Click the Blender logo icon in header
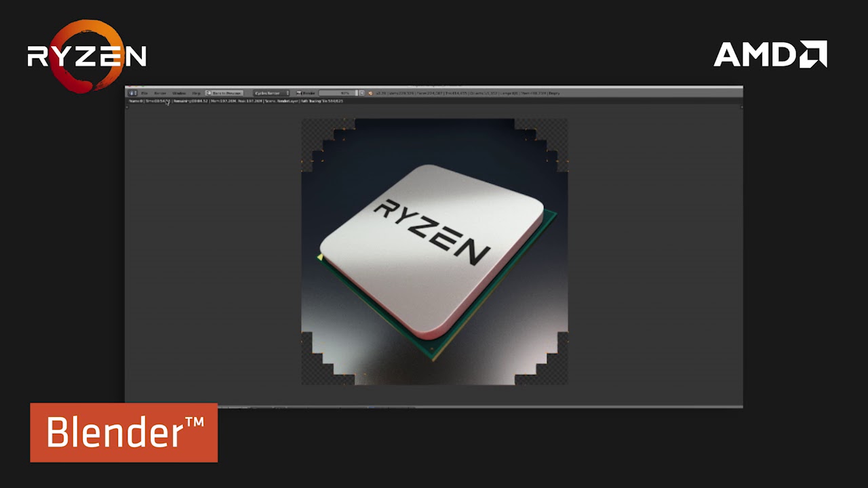Viewport: 868px width, 488px height. [x=370, y=93]
